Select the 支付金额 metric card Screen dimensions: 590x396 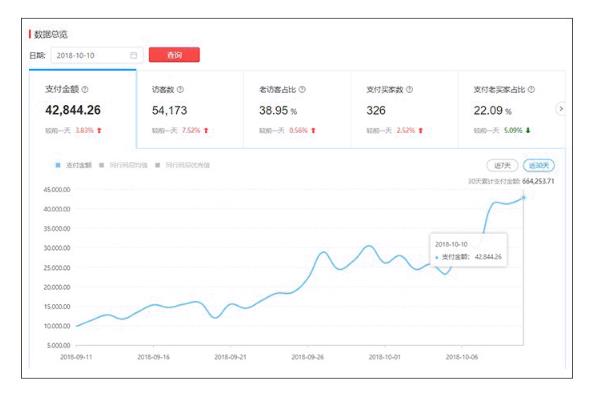pyautogui.click(x=83, y=109)
